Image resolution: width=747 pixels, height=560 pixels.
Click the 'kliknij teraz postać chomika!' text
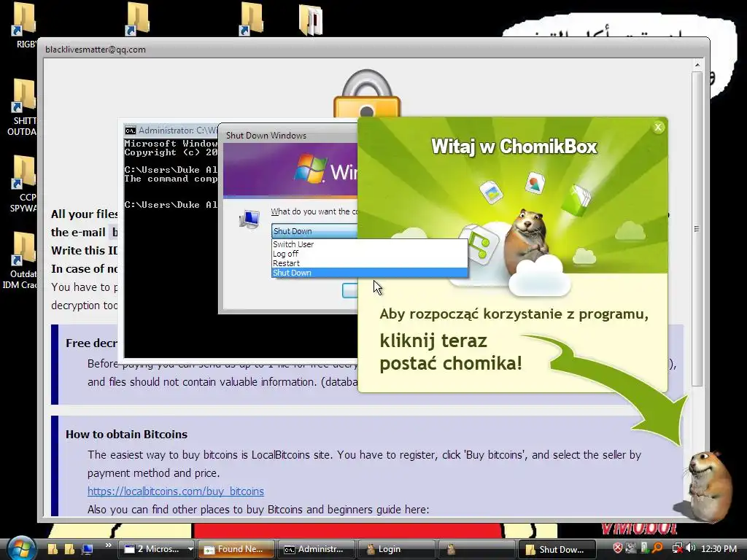pos(451,352)
